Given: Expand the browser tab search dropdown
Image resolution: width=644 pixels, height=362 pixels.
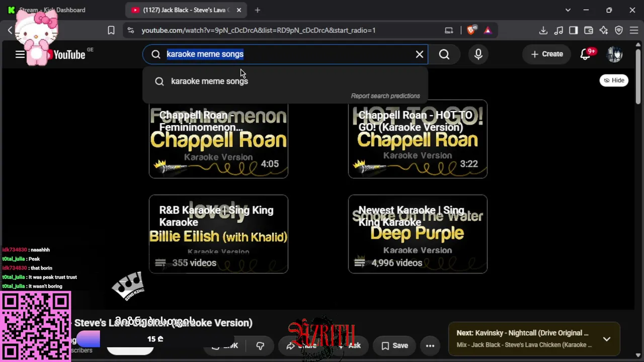Looking at the screenshot, I should pyautogui.click(x=568, y=10).
